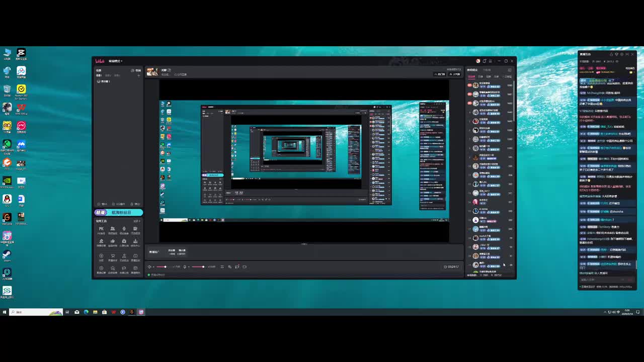Image resolution: width=644 pixels, height=362 pixels.
Task: Toggle the lock icon in the chat window
Action: pyautogui.click(x=611, y=54)
